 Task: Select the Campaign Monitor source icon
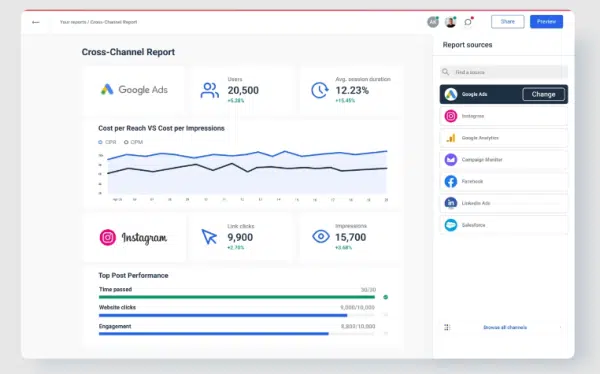click(451, 160)
